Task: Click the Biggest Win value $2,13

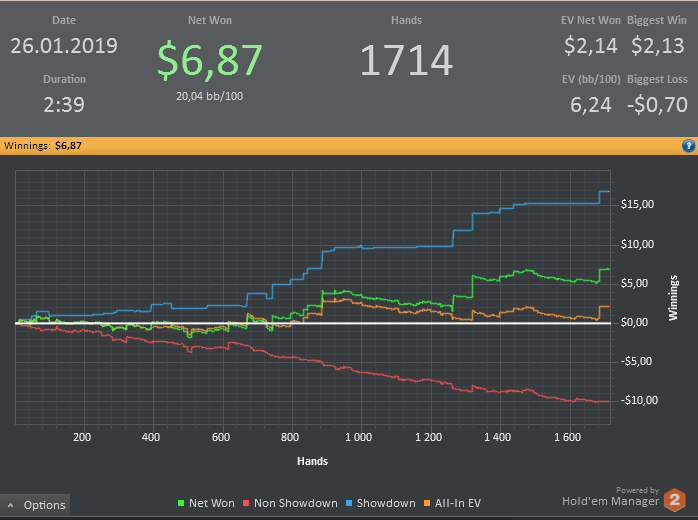Action: (657, 46)
